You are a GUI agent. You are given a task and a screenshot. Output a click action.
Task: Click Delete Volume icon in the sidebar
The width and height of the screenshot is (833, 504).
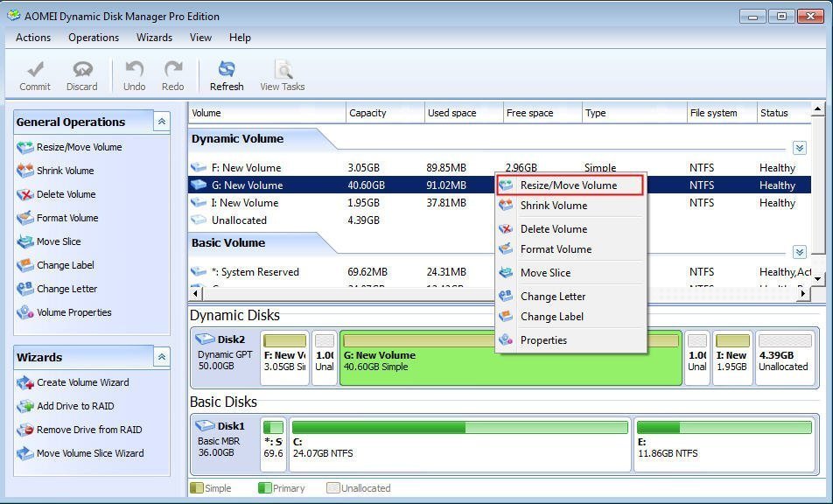click(25, 194)
